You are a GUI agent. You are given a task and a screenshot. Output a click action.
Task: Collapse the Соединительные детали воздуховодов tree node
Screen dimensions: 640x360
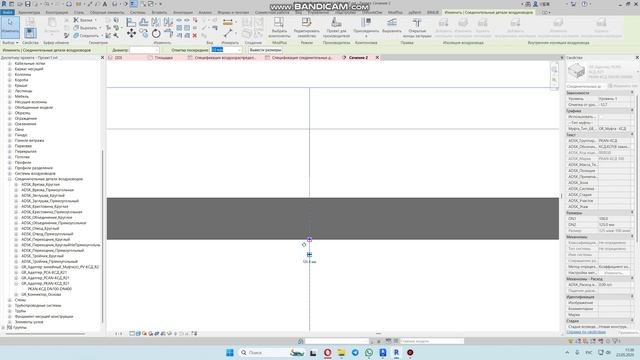(10, 179)
